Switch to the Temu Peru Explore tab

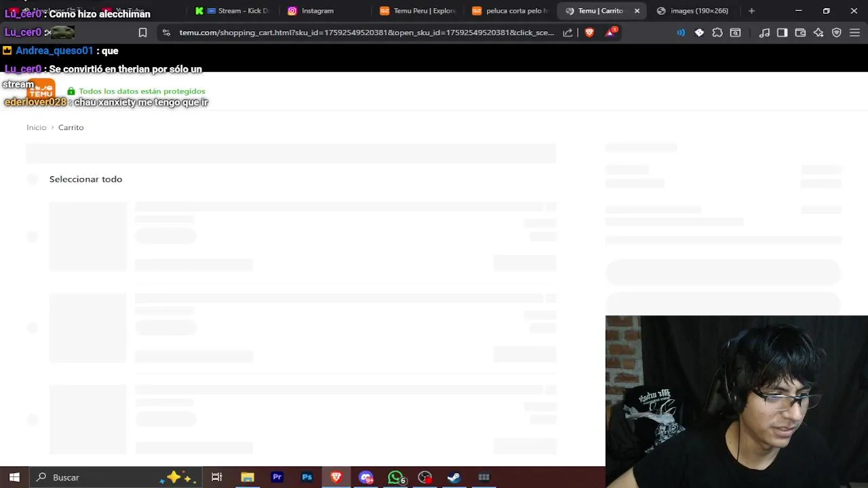click(x=418, y=11)
